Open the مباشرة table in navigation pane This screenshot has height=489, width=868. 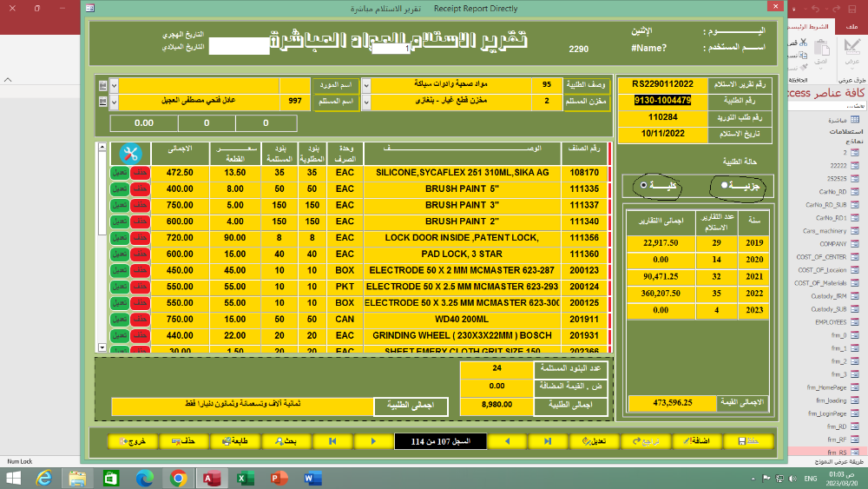tap(844, 120)
